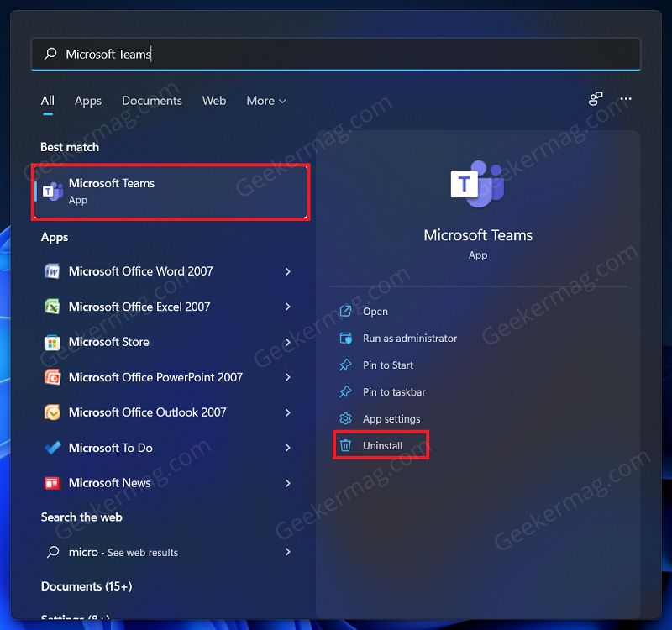672x630 pixels.
Task: Switch to the Apps search tab
Action: point(88,101)
